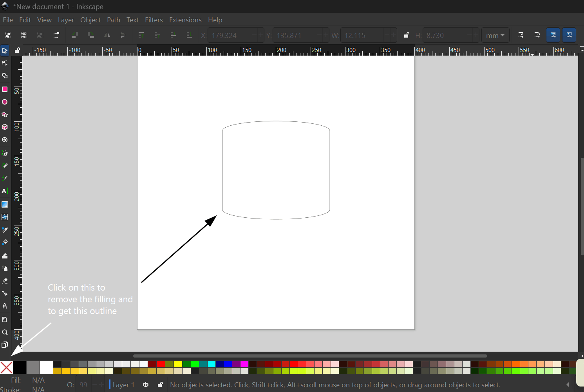Pick the Dropper color picker tool
The width and height of the screenshot is (584, 392).
click(x=5, y=229)
